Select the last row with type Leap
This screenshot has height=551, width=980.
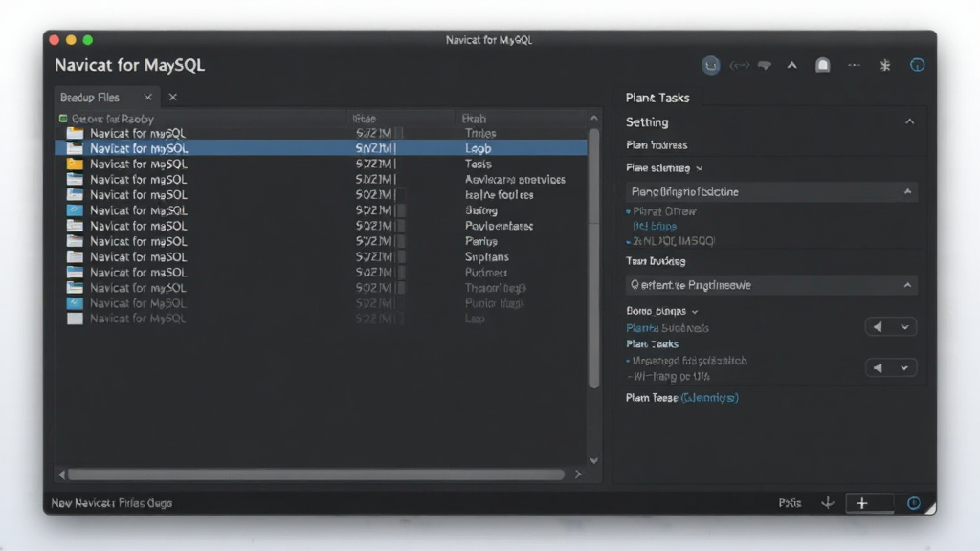[x=321, y=319]
